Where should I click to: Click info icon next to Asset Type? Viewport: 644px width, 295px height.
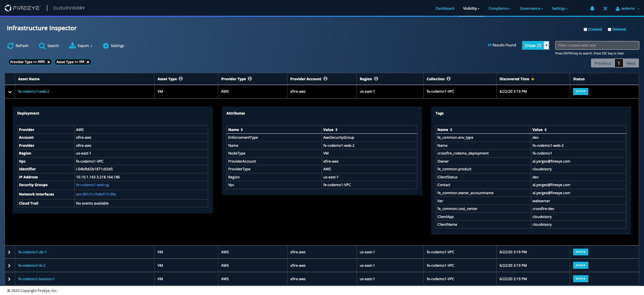pyautogui.click(x=181, y=79)
